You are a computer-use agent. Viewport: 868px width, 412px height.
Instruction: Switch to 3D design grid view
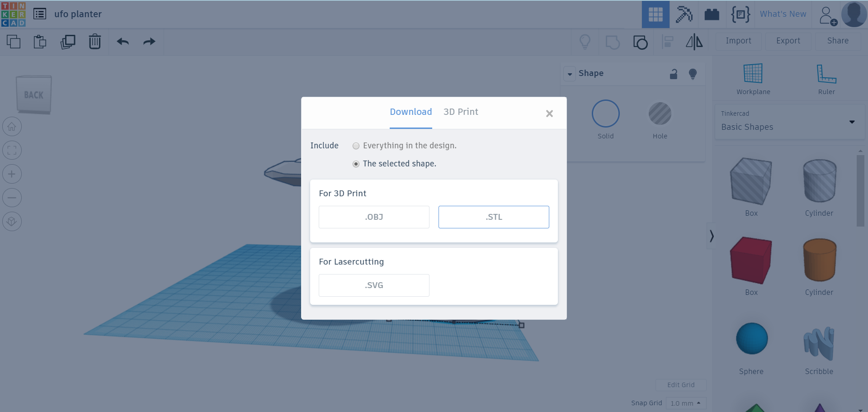(x=656, y=14)
